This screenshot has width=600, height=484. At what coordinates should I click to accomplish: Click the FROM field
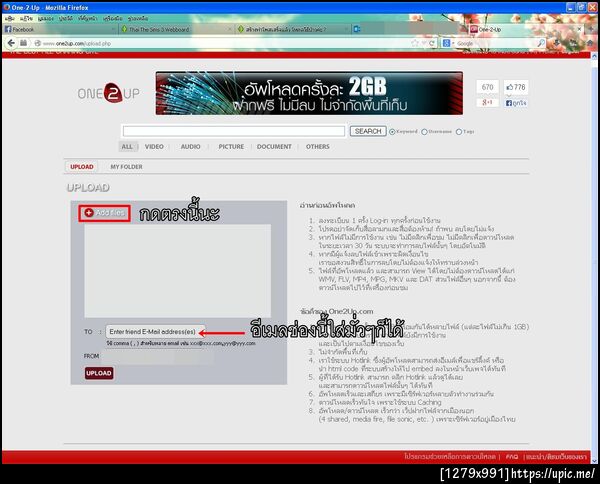click(159, 356)
